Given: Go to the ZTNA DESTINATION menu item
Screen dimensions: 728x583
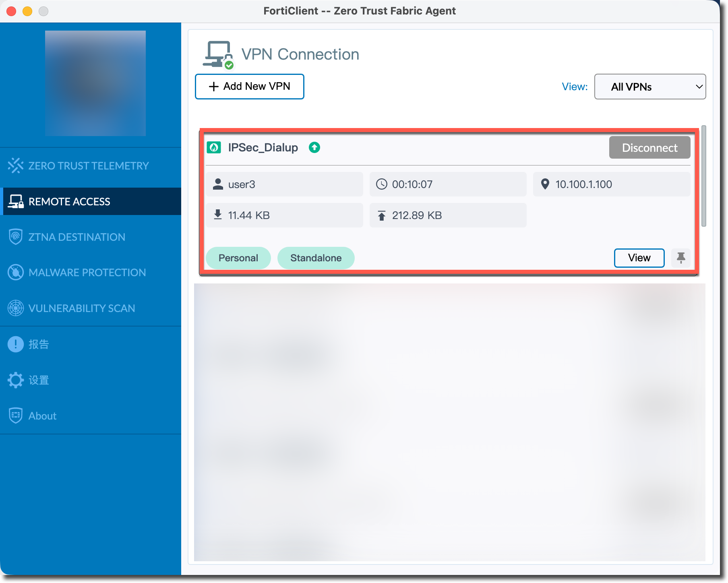Looking at the screenshot, I should [x=77, y=237].
